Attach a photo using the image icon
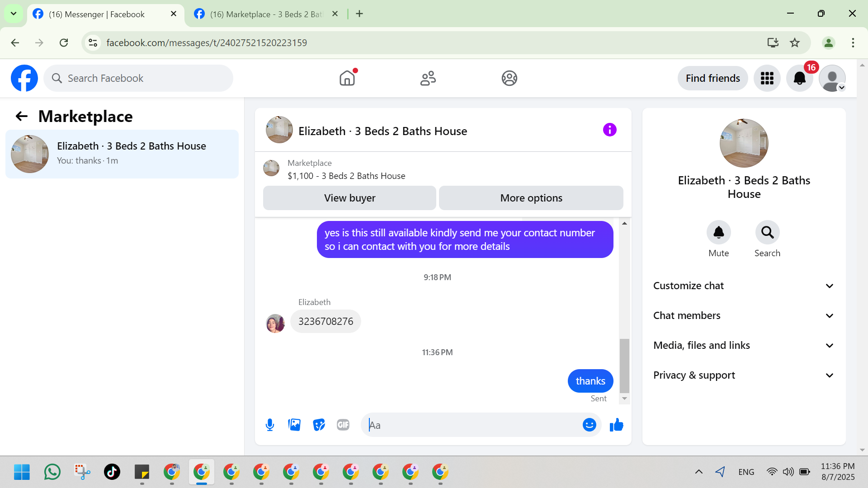The width and height of the screenshot is (868, 488). point(294,425)
